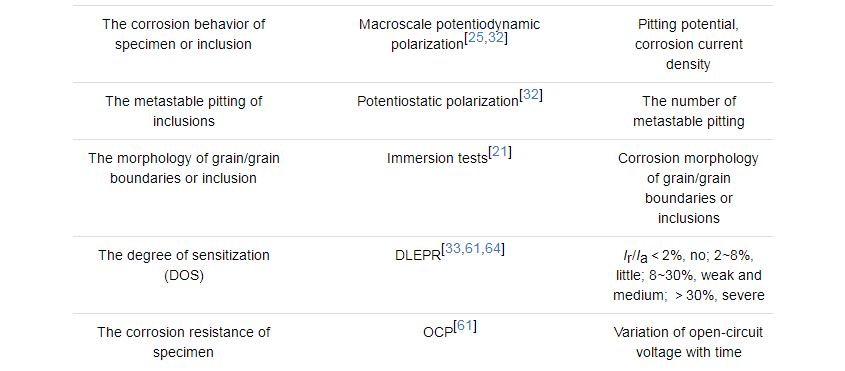The width and height of the screenshot is (845, 371).
Task: Click 'The degree of sensitization (DOS)' cell
Action: click(x=184, y=265)
